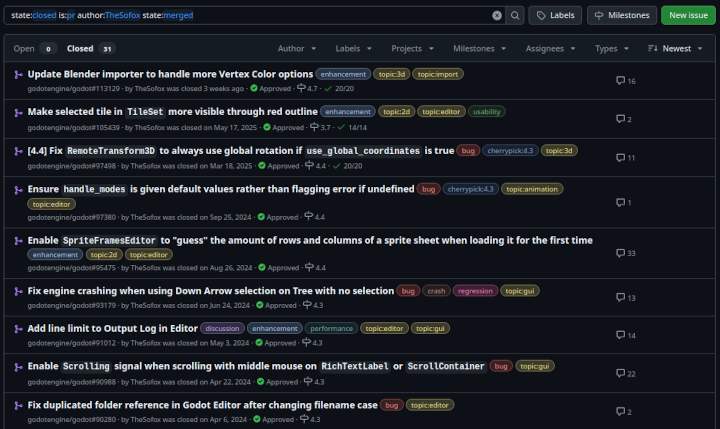The height and width of the screenshot is (429, 720).
Task: Click the green New issue button
Action: pos(688,16)
